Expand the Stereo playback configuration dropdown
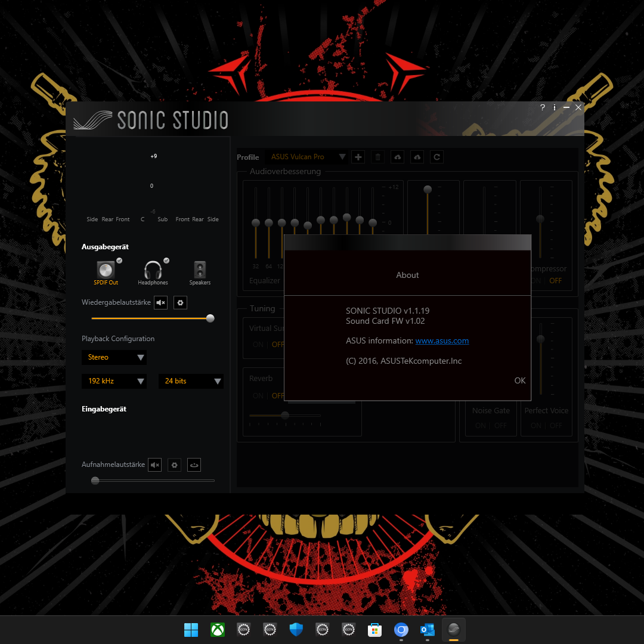Screen dimensions: 644x644 click(x=114, y=357)
